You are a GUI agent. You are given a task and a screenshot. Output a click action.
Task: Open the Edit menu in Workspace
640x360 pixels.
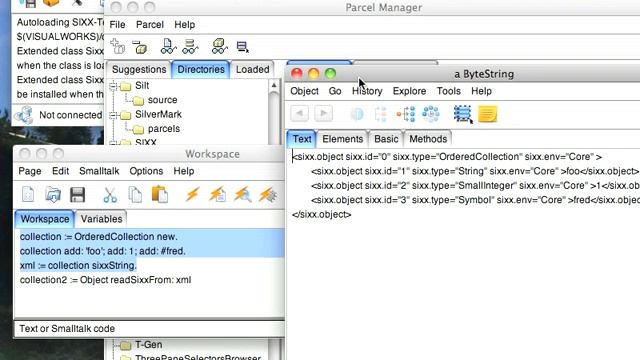(60, 171)
